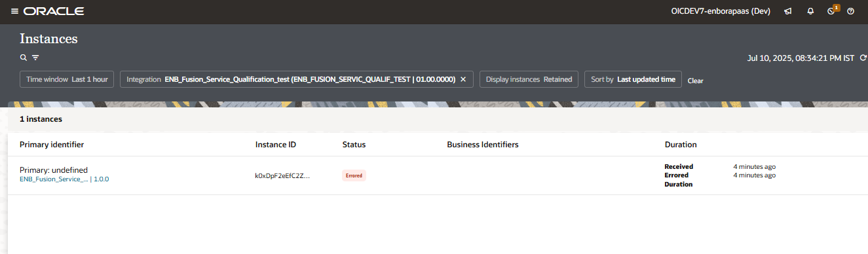Open the error activity icon with badge

point(831,11)
